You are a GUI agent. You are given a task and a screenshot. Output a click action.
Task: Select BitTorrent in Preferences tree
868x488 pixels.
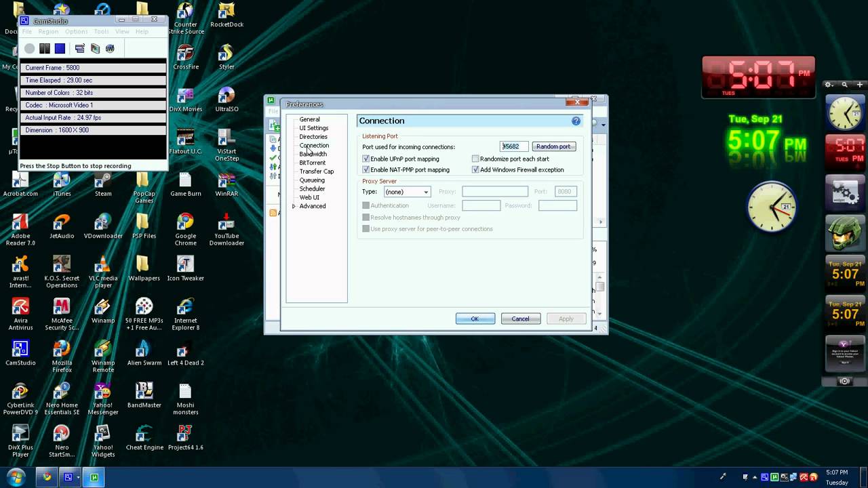[312, 163]
